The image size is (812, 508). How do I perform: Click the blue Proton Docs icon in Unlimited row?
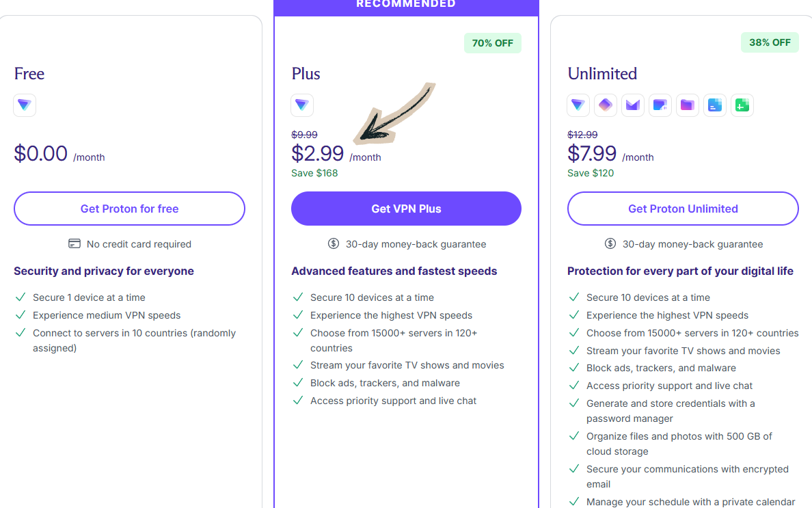coord(715,105)
